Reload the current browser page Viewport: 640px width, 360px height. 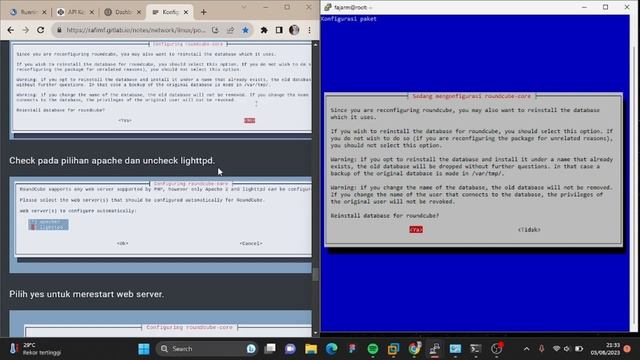pyautogui.click(x=40, y=30)
